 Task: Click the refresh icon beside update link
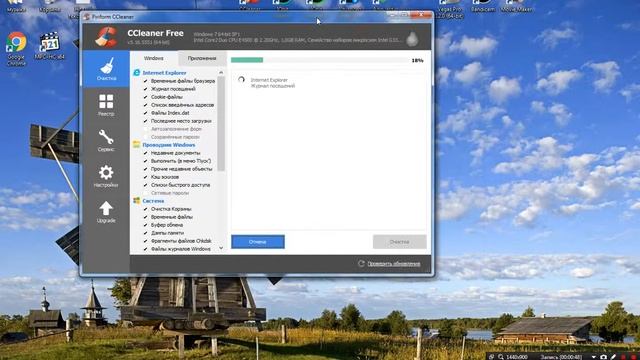361,264
